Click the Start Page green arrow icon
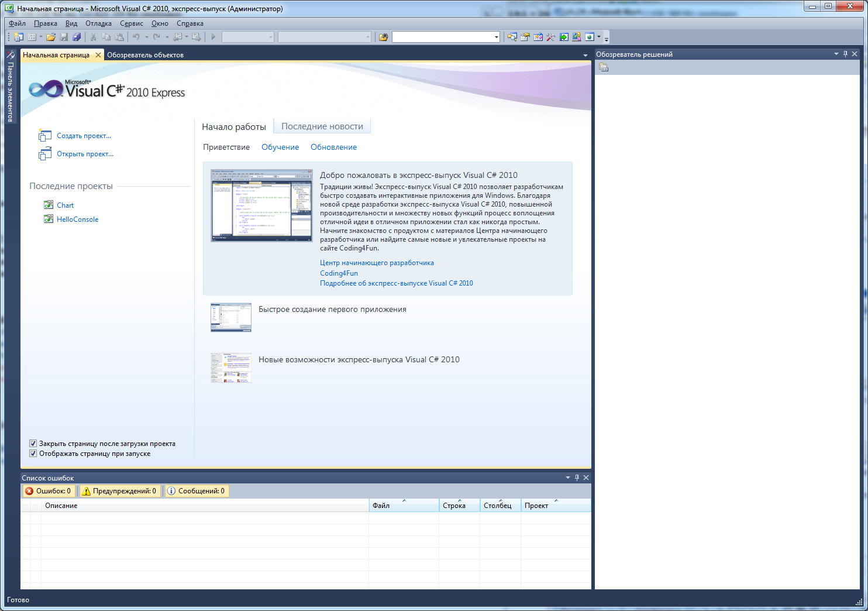The image size is (868, 611). [564, 37]
